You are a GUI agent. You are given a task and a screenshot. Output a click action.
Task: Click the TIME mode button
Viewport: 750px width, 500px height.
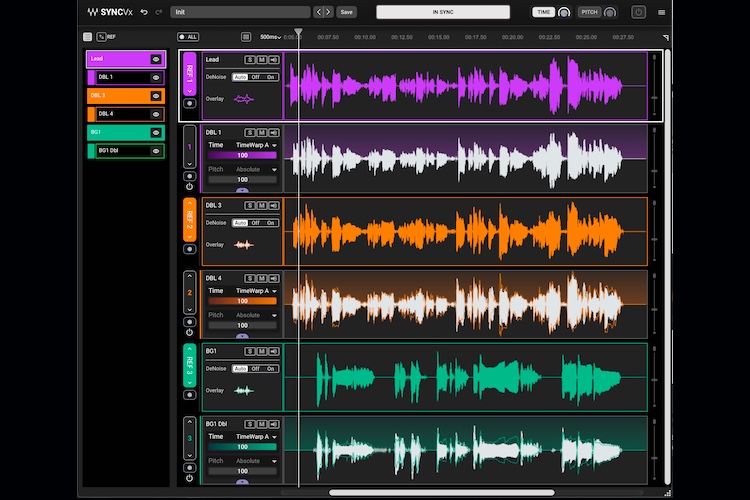tap(543, 12)
